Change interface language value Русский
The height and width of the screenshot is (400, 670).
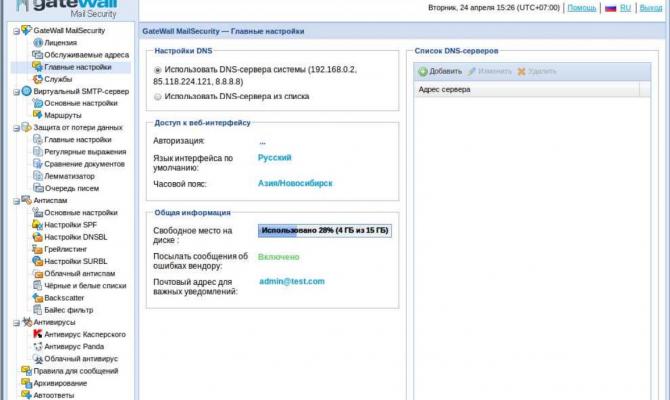274,157
